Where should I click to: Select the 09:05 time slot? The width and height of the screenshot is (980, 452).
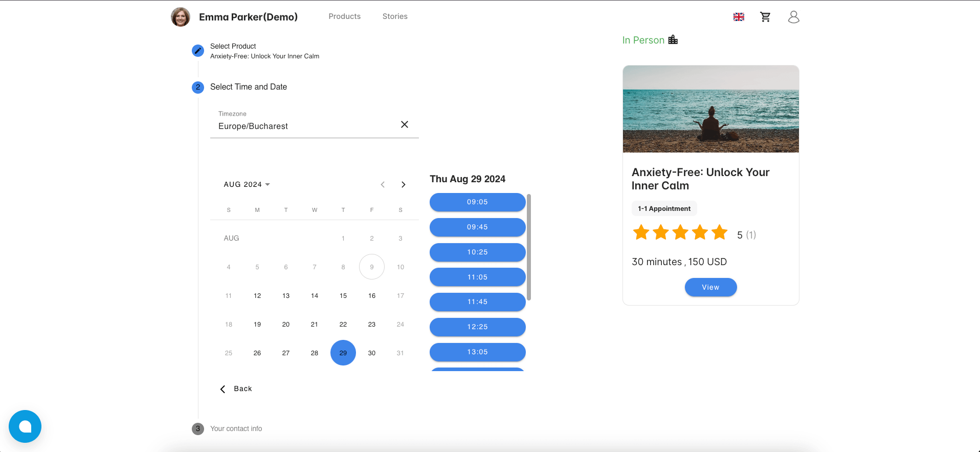477,202
